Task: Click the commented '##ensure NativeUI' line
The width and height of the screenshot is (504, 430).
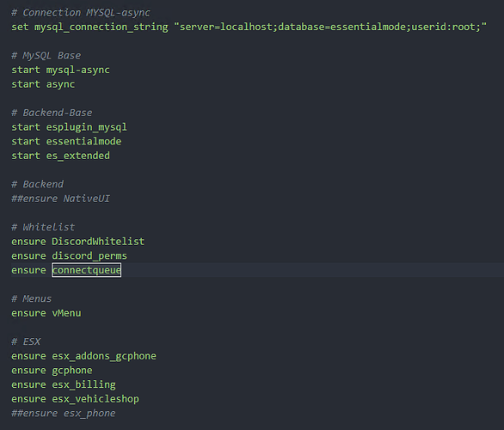Action: point(60,199)
